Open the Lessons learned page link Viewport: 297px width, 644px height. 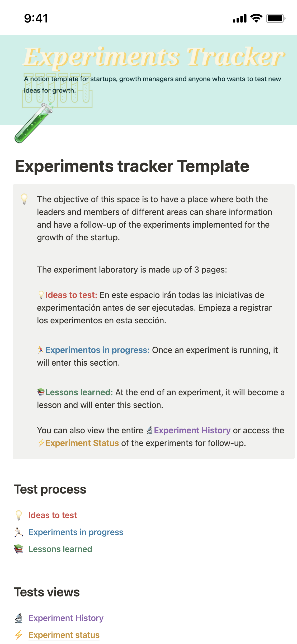point(60,549)
